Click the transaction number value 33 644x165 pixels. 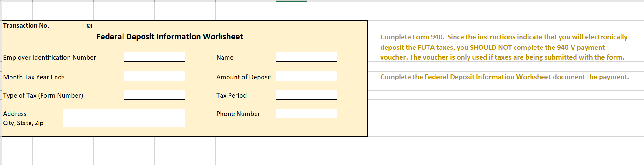pos(89,26)
